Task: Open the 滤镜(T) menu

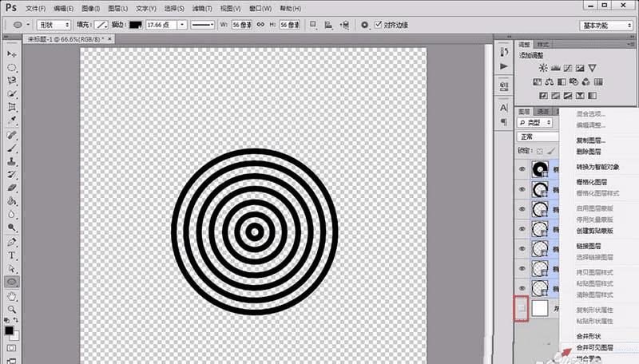Action: coord(202,8)
